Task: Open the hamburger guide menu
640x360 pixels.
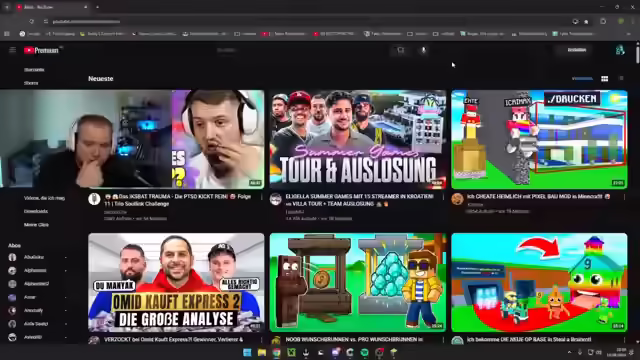Action: click(12, 50)
